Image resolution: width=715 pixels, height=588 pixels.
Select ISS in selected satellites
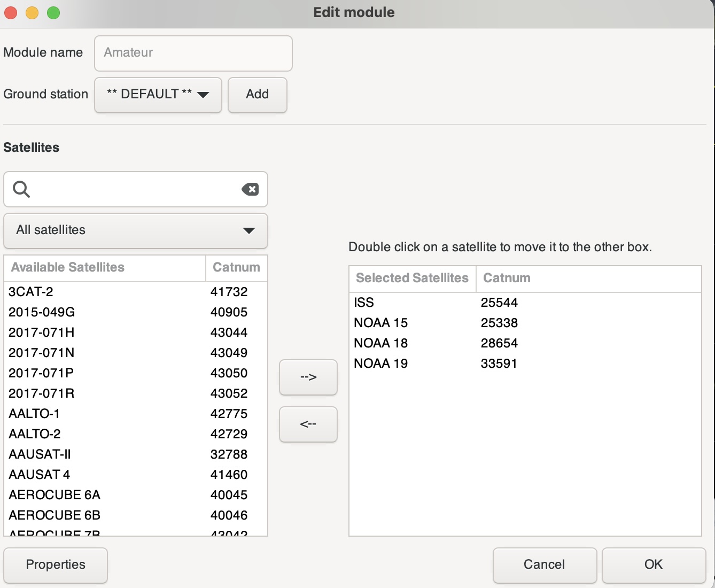point(364,303)
